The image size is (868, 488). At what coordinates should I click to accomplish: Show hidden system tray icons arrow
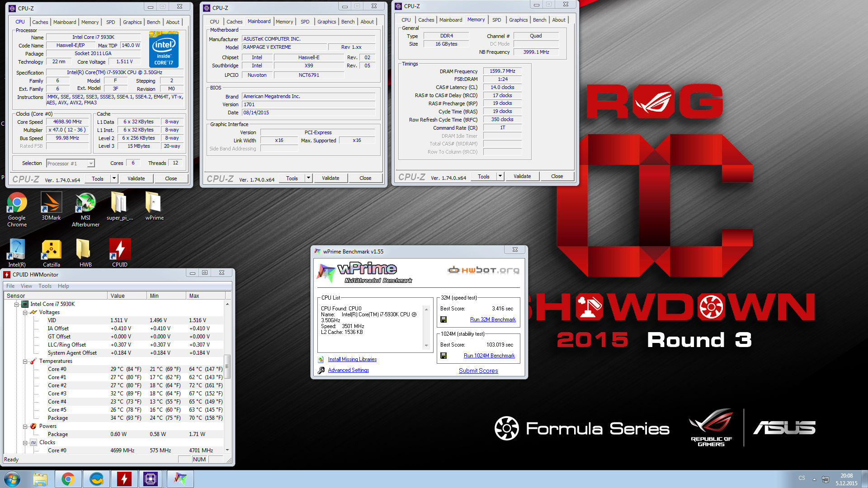point(814,479)
